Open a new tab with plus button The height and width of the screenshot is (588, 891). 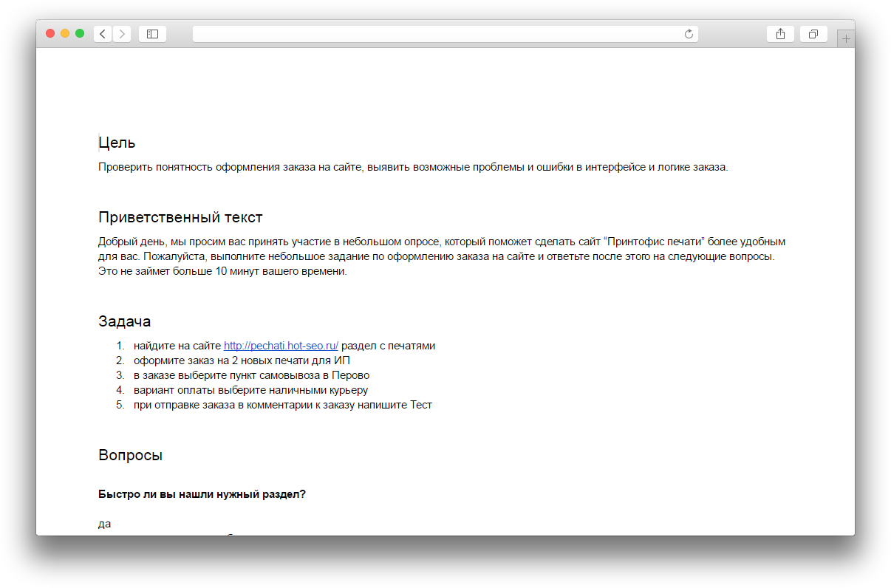coord(846,39)
